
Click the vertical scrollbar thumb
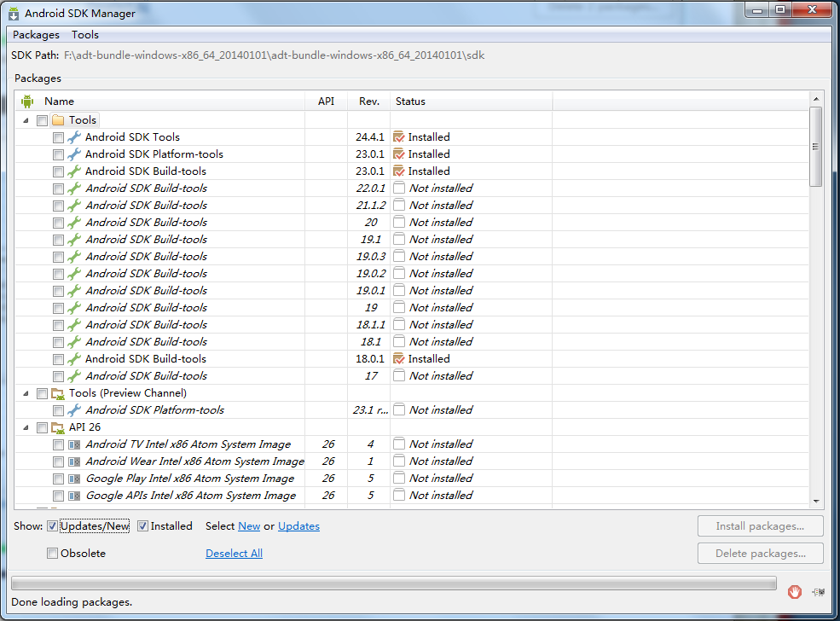[x=815, y=147]
